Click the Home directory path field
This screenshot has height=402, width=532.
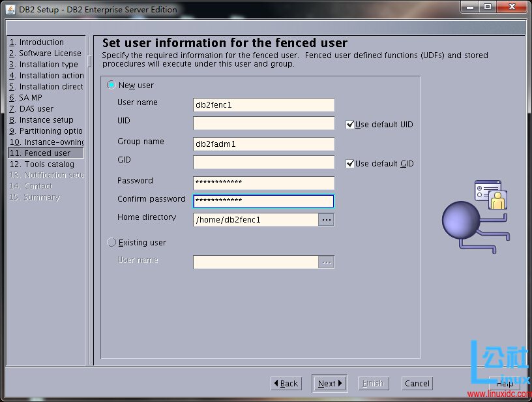(x=256, y=220)
